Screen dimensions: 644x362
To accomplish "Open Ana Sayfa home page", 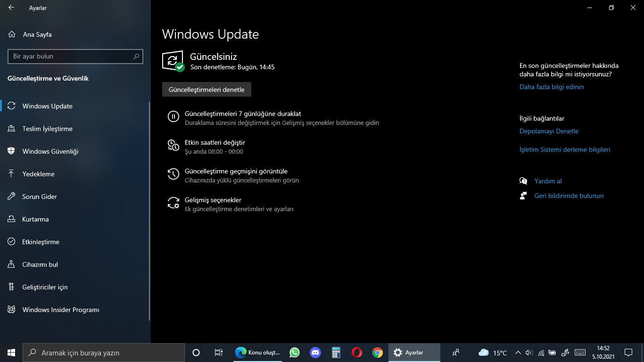I will coord(30,34).
